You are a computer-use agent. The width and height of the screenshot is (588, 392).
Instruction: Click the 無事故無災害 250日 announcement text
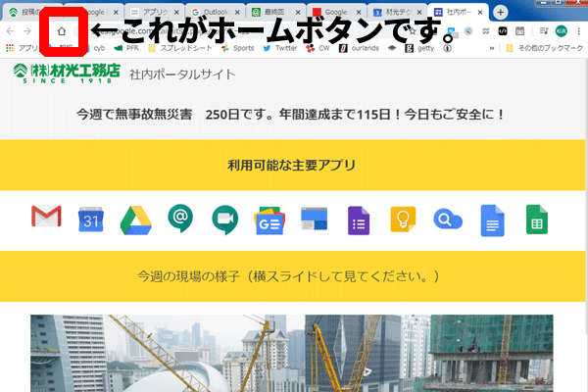[x=291, y=114]
